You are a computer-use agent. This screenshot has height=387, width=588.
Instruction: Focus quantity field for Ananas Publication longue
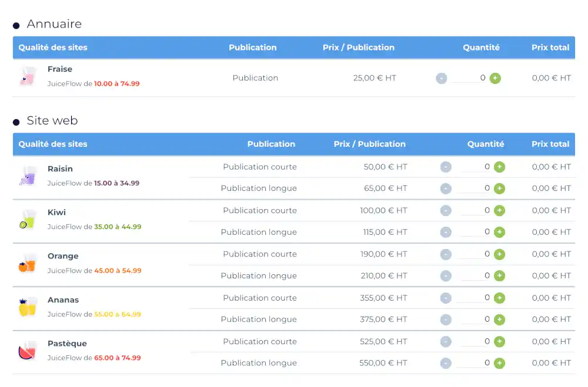[x=476, y=319]
